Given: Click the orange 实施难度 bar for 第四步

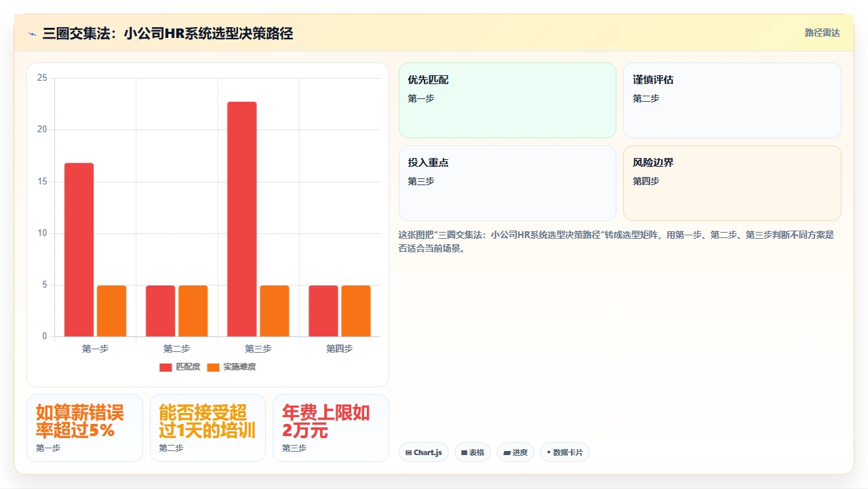Looking at the screenshot, I should 356,311.
